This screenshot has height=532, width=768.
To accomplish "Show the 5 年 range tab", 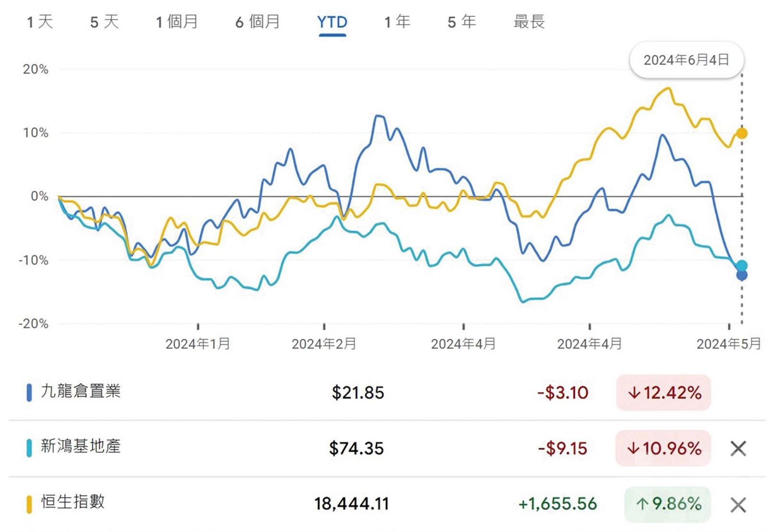I will (x=462, y=22).
